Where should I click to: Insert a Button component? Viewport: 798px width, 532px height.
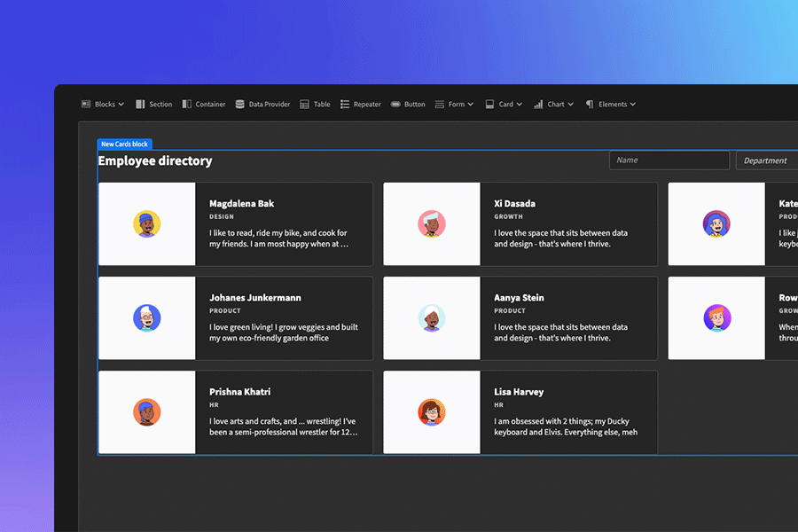pos(407,104)
